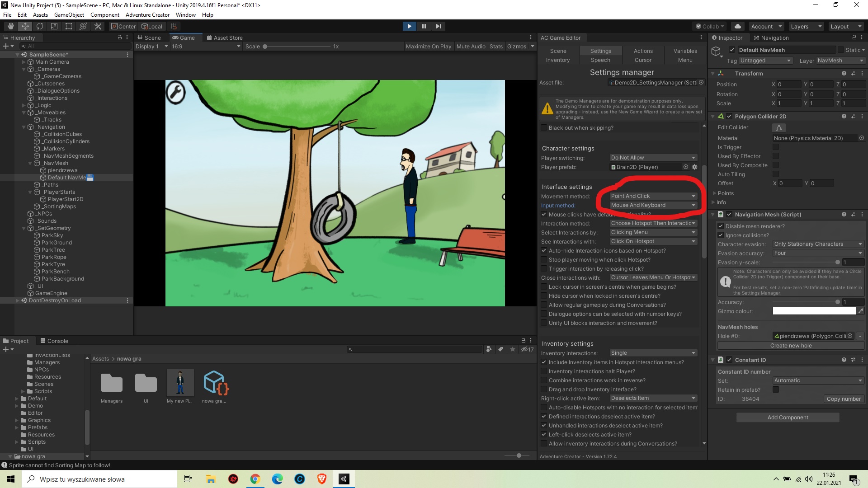The height and width of the screenshot is (488, 868).
Task: Lock the Inspector panel
Action: [x=854, y=38]
